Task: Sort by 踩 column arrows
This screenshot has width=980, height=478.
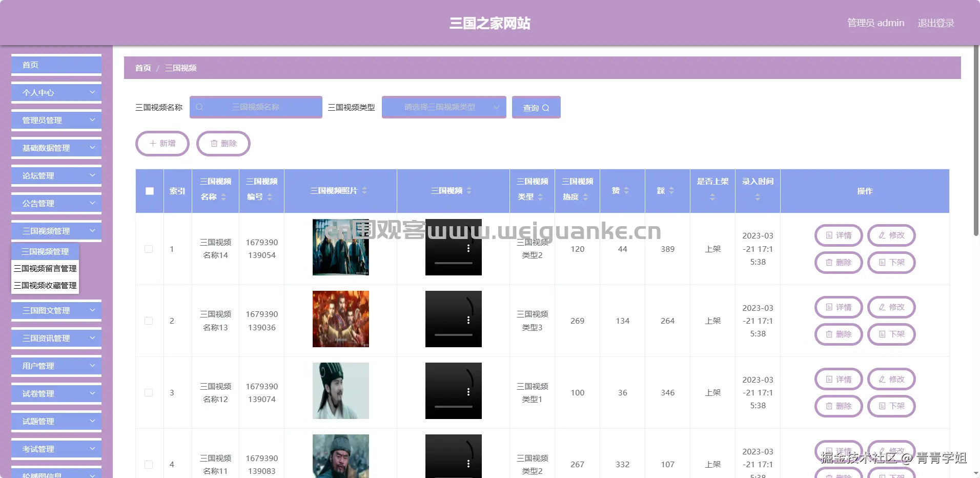Action: [x=671, y=190]
